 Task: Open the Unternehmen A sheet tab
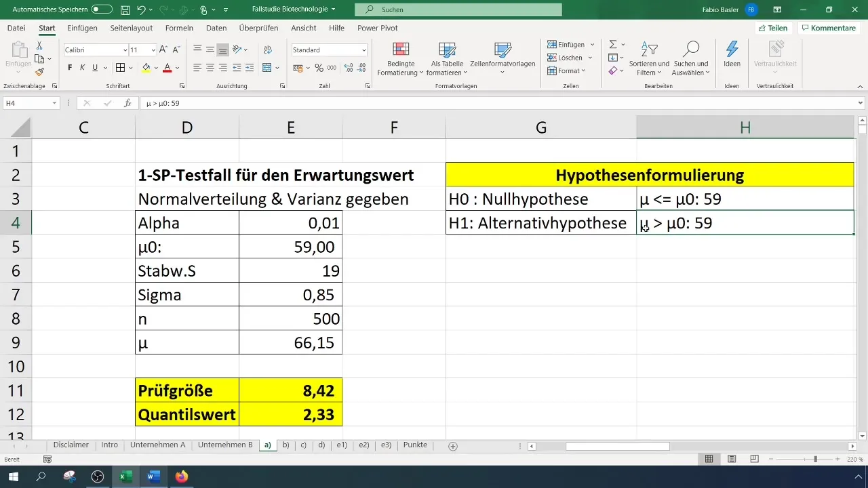158,445
